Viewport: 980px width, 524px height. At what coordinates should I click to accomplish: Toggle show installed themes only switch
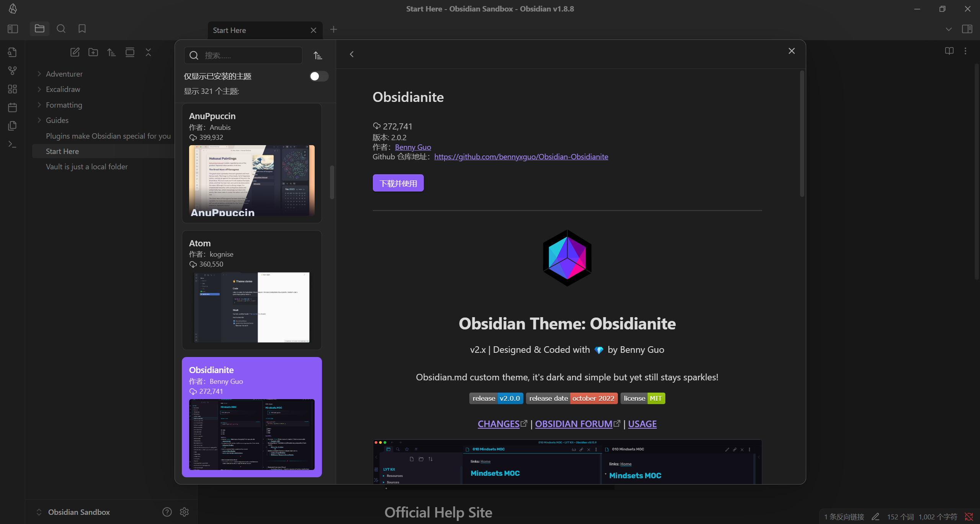point(319,76)
